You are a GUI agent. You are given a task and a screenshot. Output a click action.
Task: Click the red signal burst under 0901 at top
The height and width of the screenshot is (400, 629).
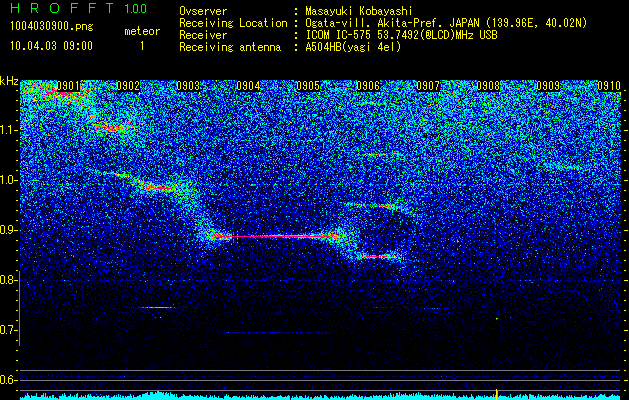coord(63,94)
